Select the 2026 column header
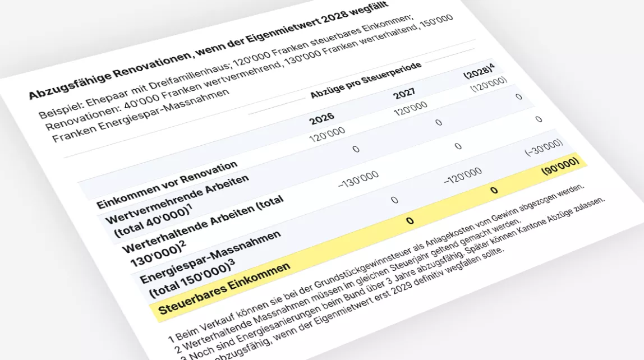This screenshot has height=360, width=644. [321, 118]
